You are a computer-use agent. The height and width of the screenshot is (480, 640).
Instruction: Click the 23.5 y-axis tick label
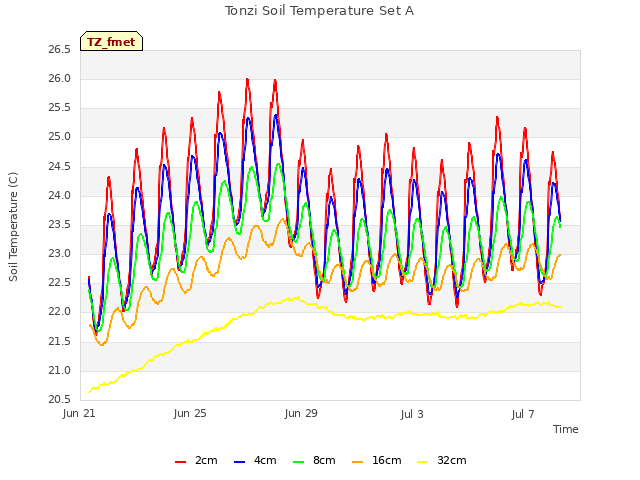pyautogui.click(x=60, y=225)
